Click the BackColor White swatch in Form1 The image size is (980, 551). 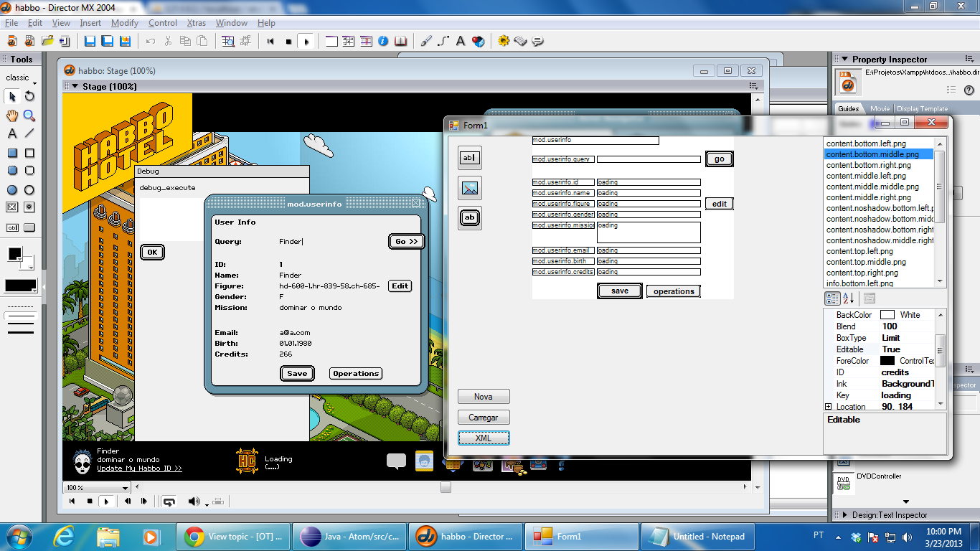click(887, 315)
